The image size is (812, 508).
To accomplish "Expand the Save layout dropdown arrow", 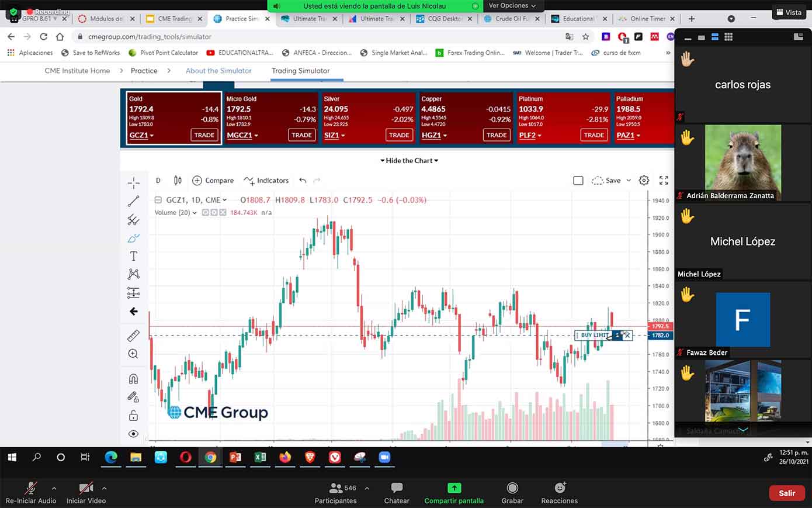I will [629, 181].
